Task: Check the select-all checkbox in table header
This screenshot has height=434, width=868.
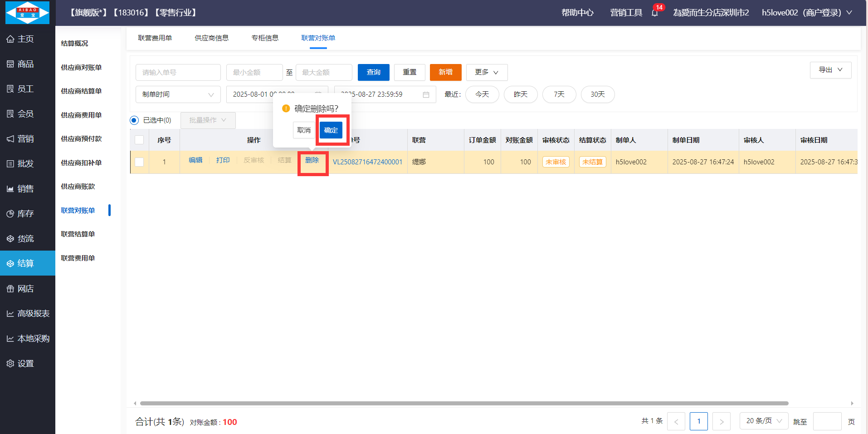Action: 139,140
